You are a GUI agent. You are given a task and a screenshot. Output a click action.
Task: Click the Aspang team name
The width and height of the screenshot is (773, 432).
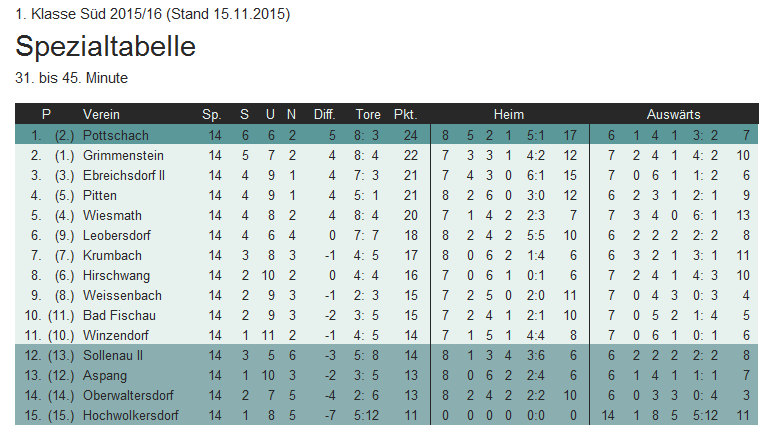coord(105,375)
